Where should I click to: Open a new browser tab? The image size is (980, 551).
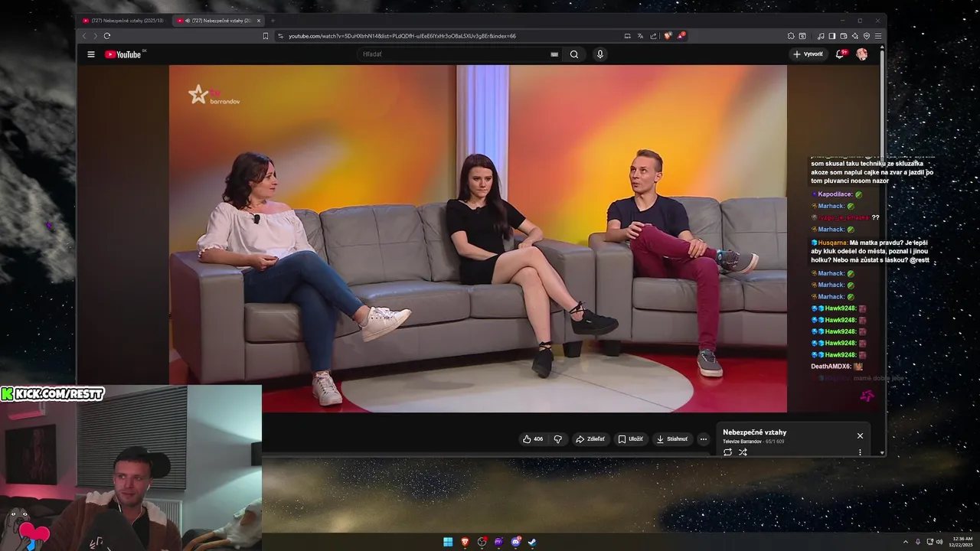click(x=273, y=21)
